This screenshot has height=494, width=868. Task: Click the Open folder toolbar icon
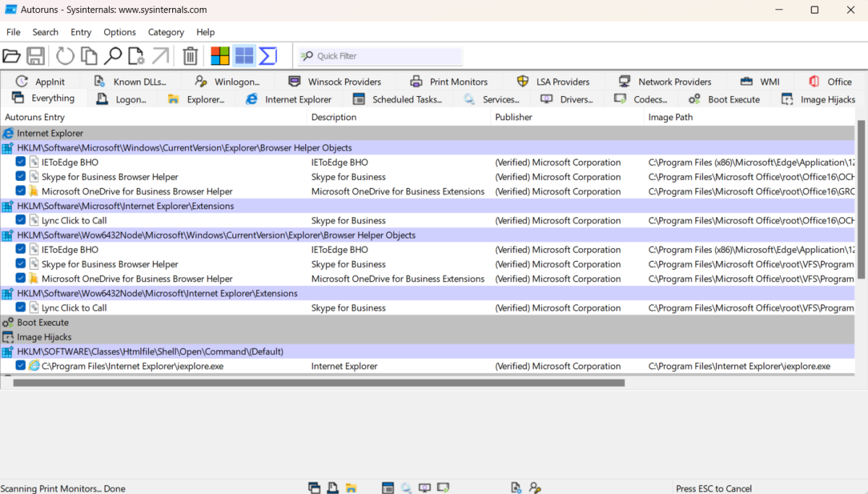pyautogui.click(x=12, y=56)
